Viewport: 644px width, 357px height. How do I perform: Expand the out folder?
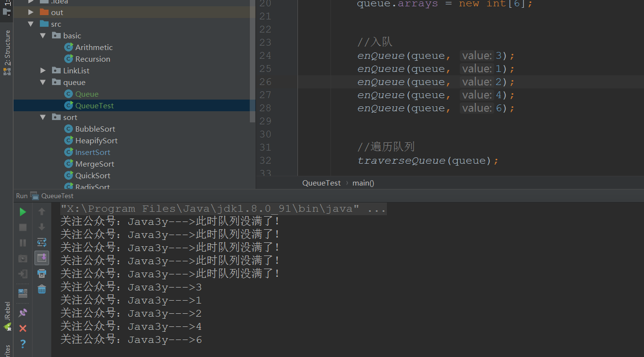coord(31,12)
